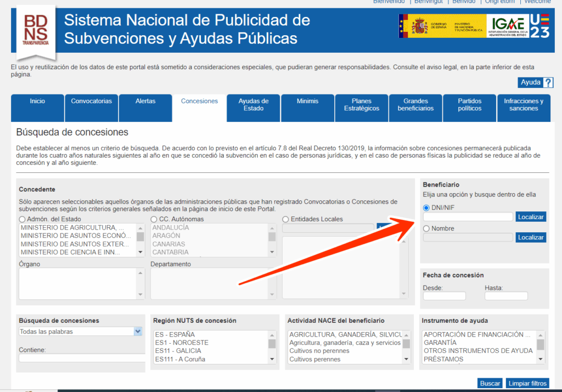Select Agricultura, ganadería, caza y servicios
Viewport: 562px width, 392px height.
click(345, 343)
